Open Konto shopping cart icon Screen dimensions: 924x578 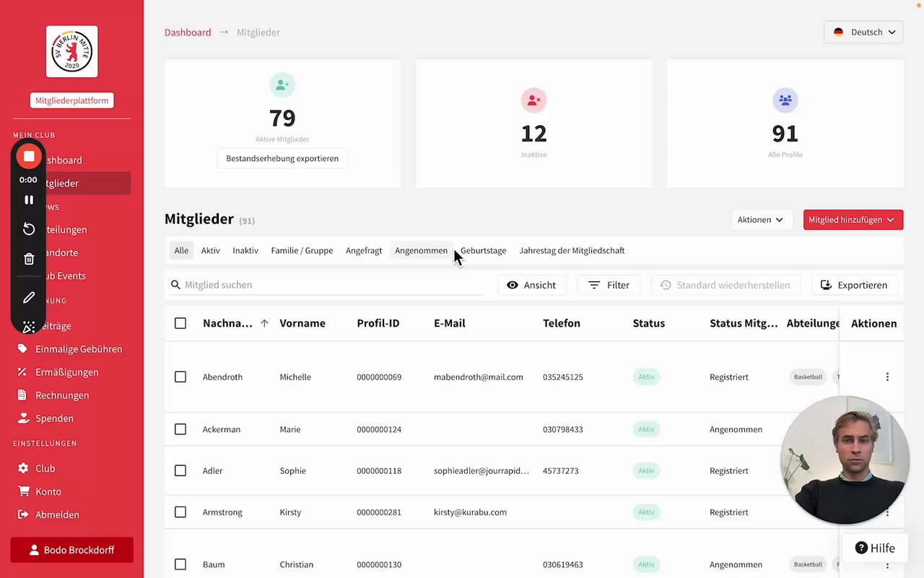(x=23, y=491)
